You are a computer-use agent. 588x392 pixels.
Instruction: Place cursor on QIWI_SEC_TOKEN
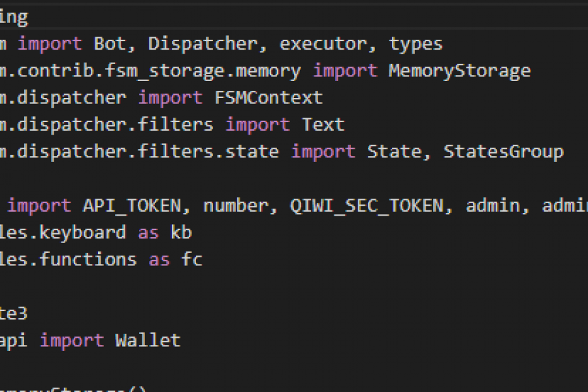[x=367, y=206]
